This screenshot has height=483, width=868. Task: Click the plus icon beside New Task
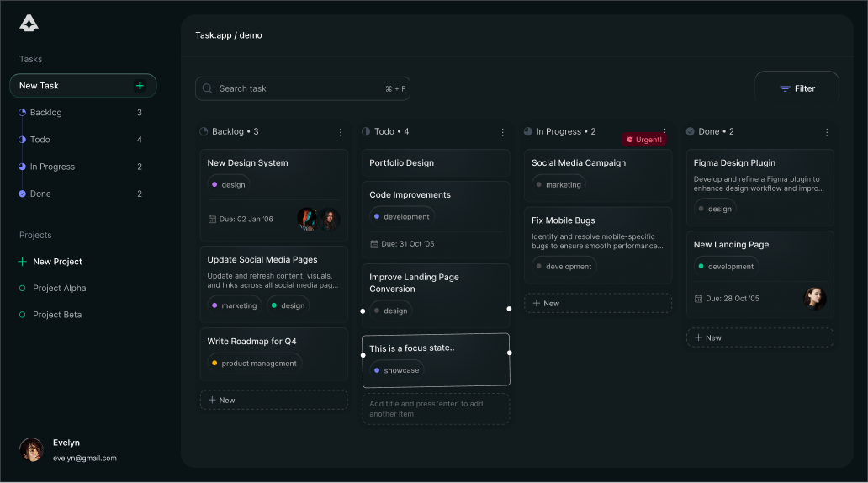coord(140,86)
